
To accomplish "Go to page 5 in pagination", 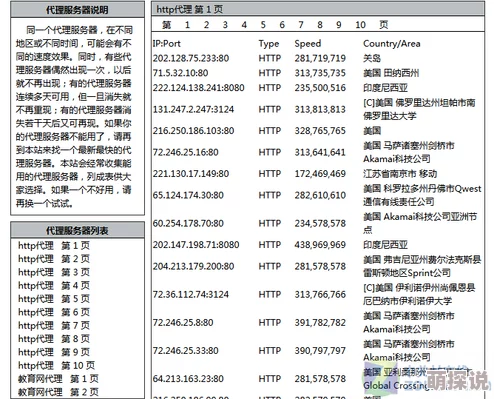I will click(263, 25).
